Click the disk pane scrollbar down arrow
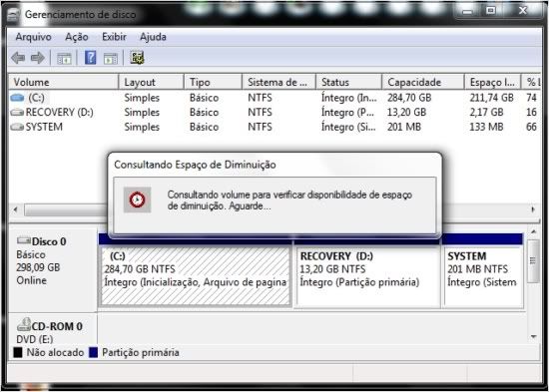549x392 pixels. point(533,337)
